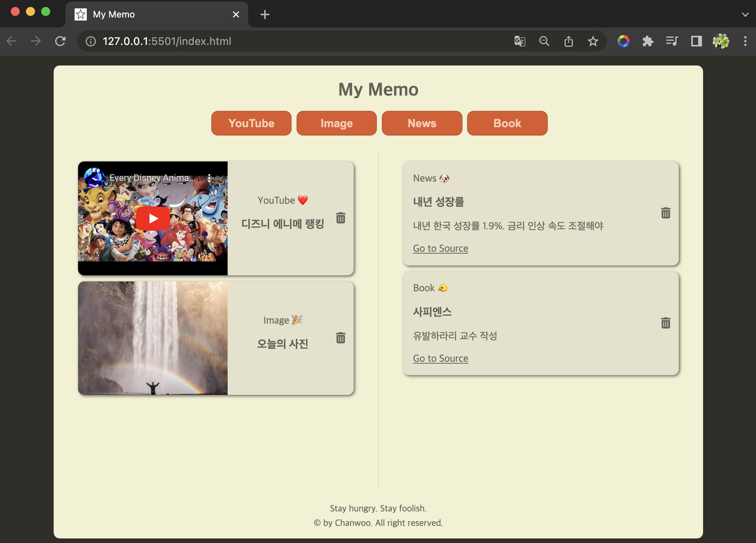
Task: Open the media controls in the toolbar
Action: click(672, 41)
